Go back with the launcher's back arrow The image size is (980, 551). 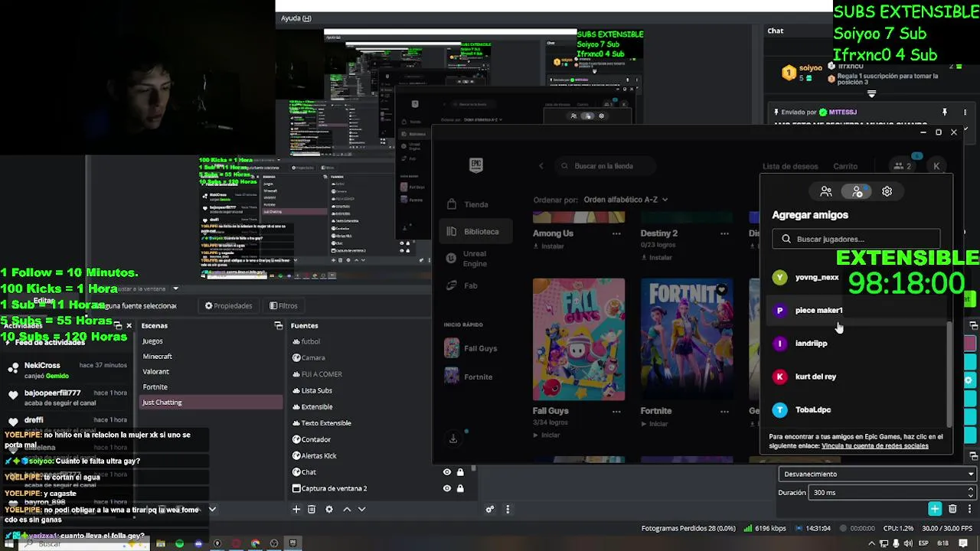pyautogui.click(x=541, y=166)
